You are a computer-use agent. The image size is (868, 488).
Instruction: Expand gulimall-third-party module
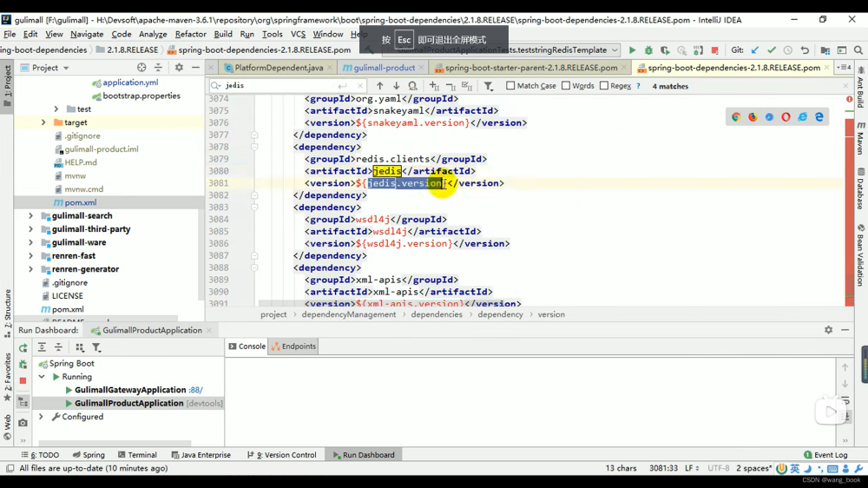coord(31,228)
